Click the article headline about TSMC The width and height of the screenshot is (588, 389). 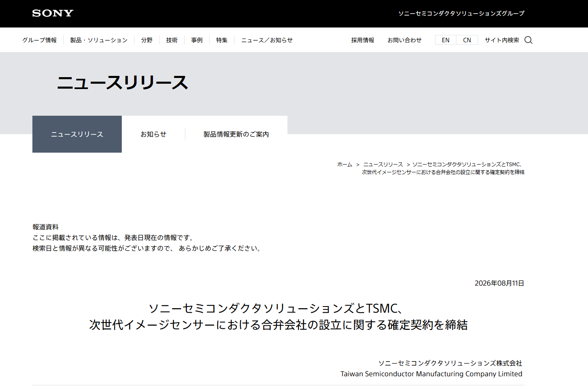click(x=278, y=316)
